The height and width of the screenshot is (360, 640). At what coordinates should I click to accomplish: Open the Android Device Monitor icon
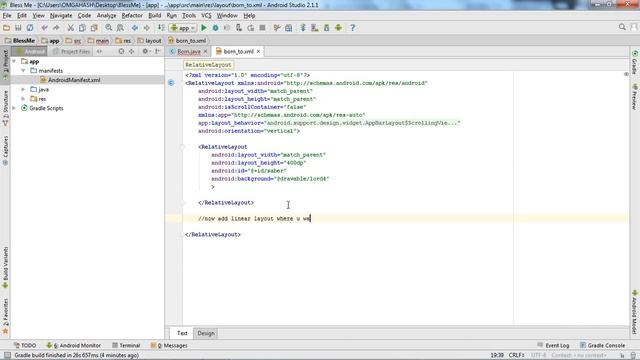(338, 28)
